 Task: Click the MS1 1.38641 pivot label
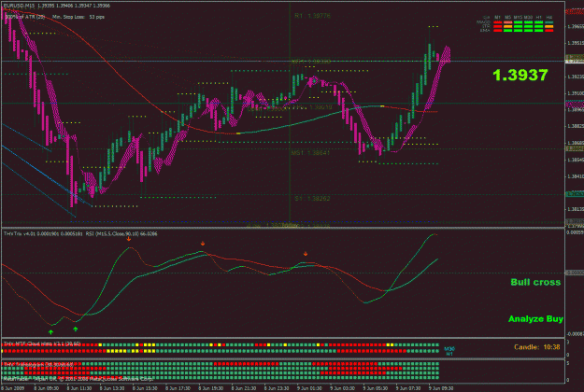(310, 152)
